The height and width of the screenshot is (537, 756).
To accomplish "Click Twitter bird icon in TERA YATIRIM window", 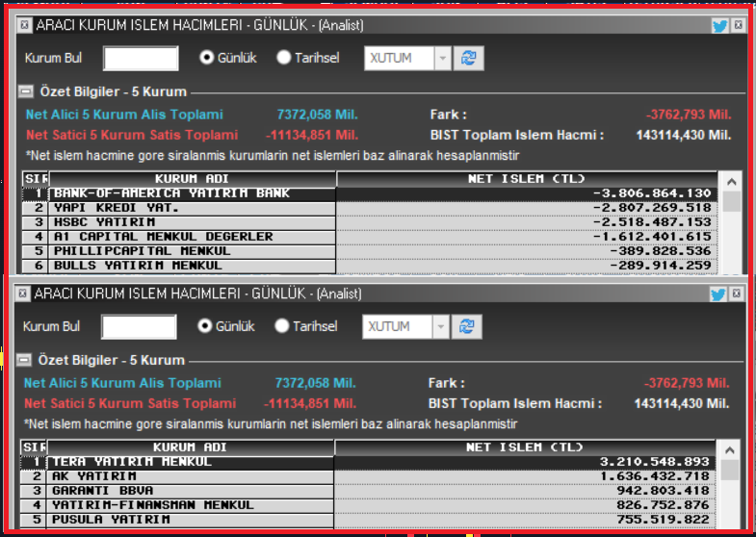I will (717, 294).
